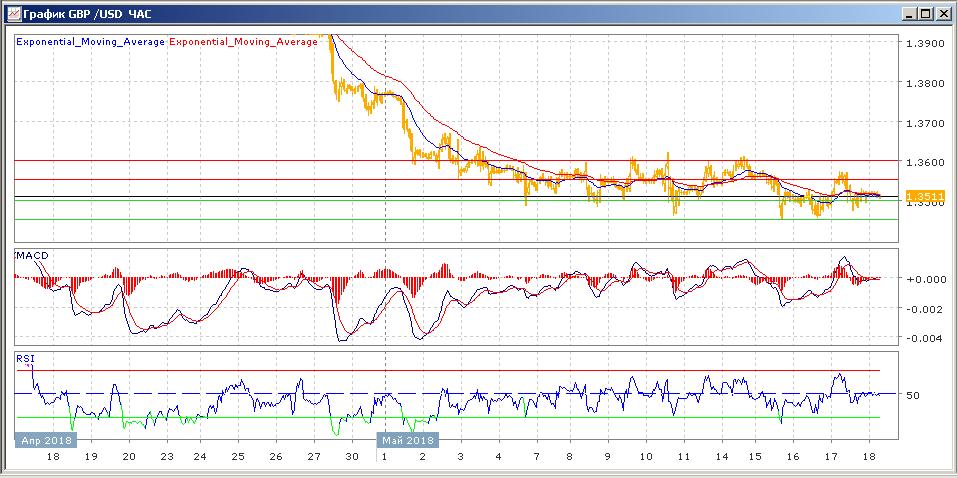957x478 pixels.
Task: Click the 1.3900 price axis label
Action: point(923,44)
